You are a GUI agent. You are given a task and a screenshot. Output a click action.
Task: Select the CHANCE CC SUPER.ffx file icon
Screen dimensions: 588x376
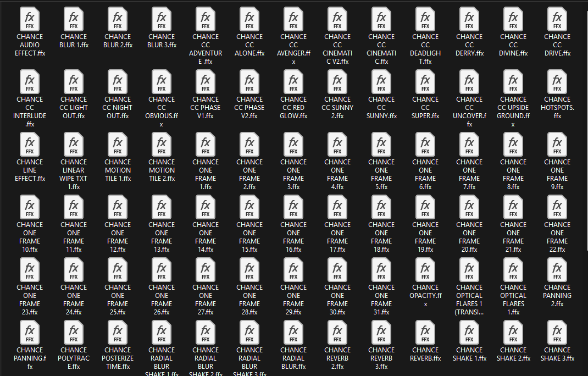425,81
